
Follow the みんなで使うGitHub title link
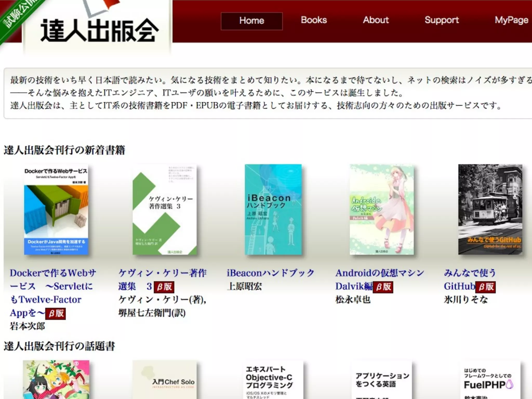[x=470, y=273]
